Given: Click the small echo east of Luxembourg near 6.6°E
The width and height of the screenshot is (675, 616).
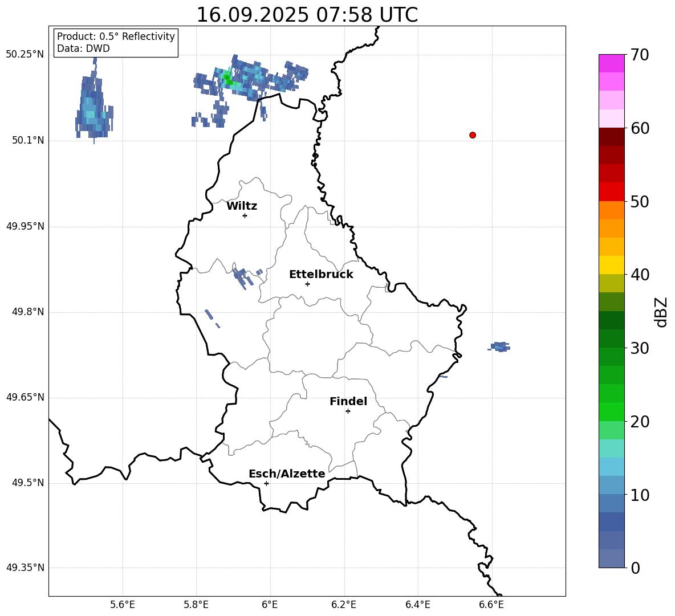Looking at the screenshot, I should 499,346.
